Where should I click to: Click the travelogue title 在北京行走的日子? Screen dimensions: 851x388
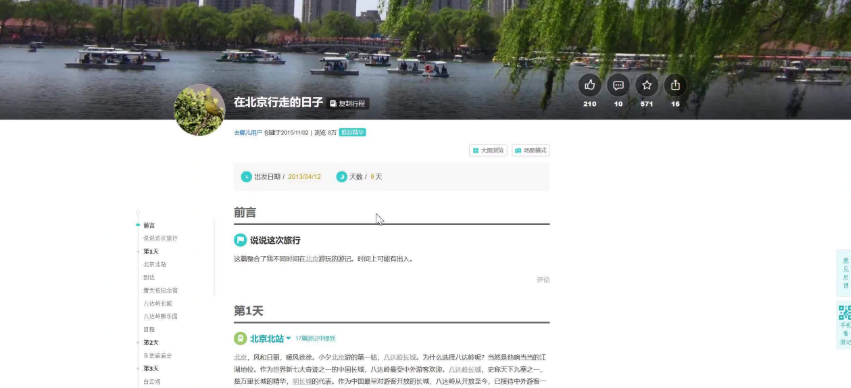coord(278,102)
